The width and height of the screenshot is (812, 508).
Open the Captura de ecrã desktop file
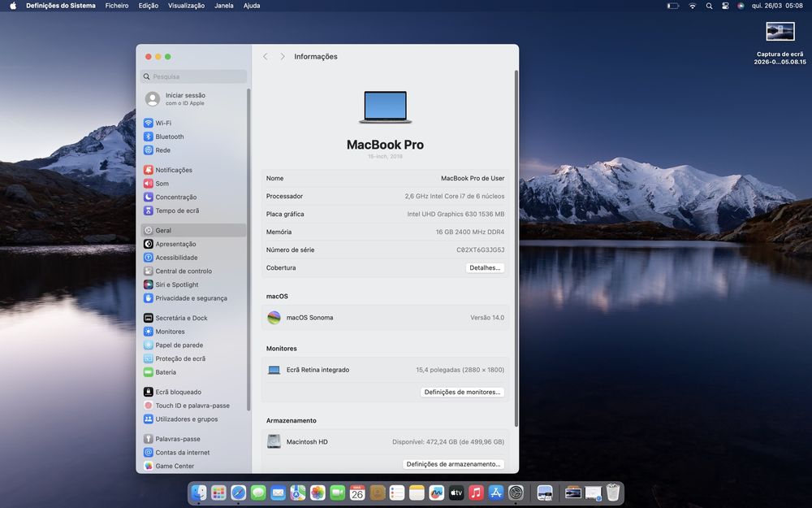(x=780, y=43)
